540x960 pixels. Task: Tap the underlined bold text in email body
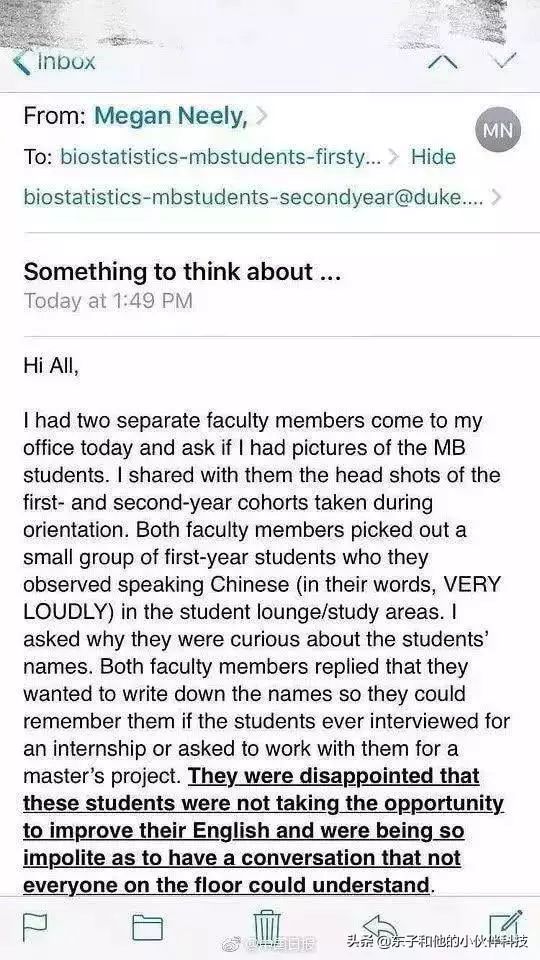pos(263,830)
